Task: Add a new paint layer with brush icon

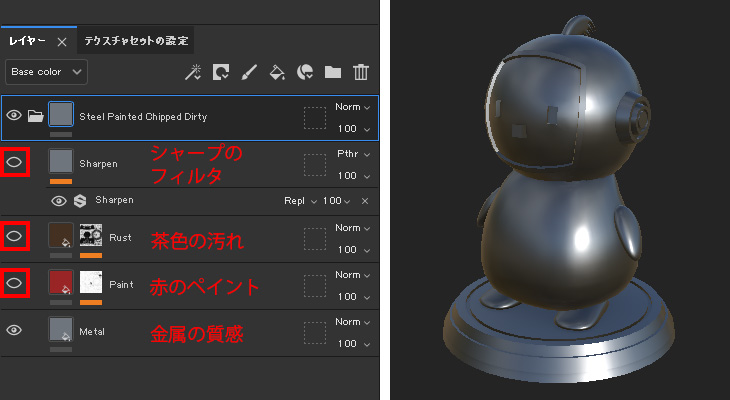Action: click(x=249, y=72)
